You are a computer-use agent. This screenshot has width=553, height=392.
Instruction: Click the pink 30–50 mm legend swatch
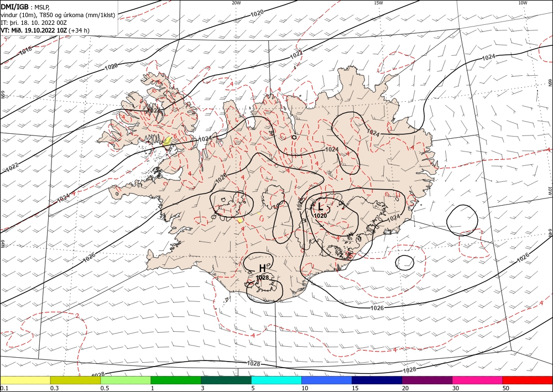(x=478, y=380)
